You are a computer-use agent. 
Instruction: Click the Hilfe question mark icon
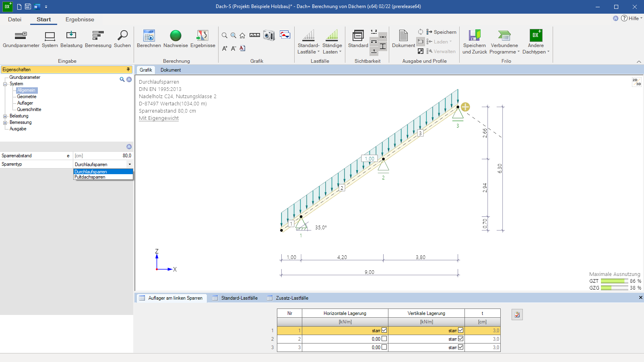[624, 18]
